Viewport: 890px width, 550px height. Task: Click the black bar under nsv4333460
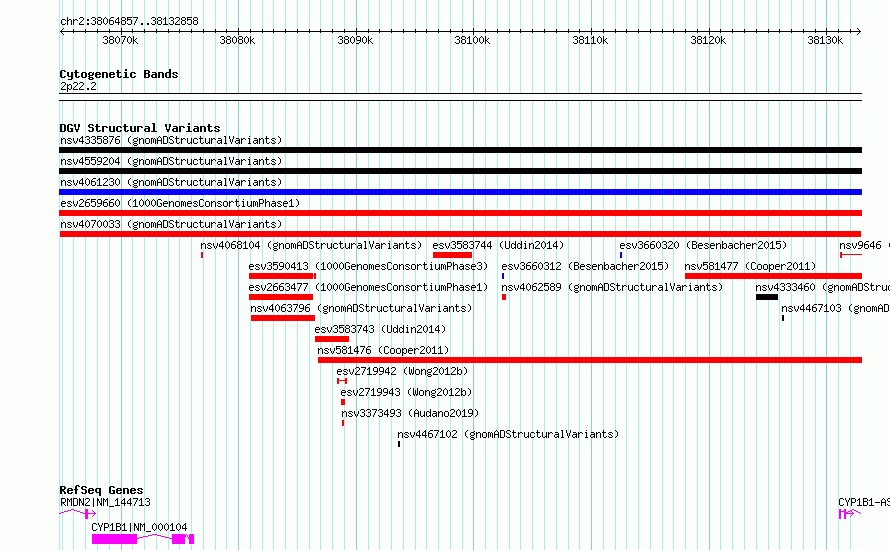point(767,297)
